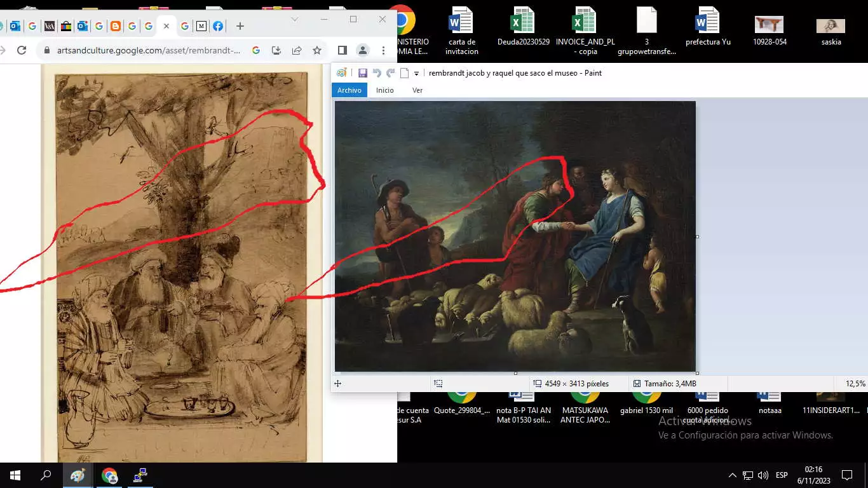868x488 pixels.
Task: Open a new Chrome tab
Action: tap(240, 26)
